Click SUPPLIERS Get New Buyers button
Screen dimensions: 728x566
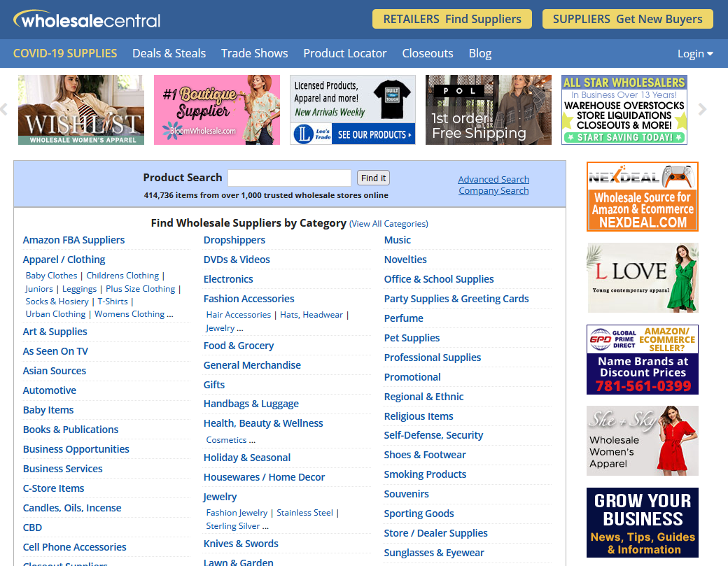pos(627,19)
